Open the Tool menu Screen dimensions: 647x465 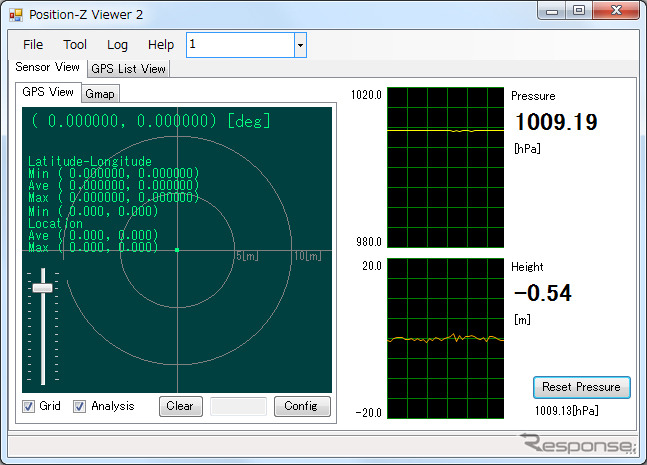point(75,45)
